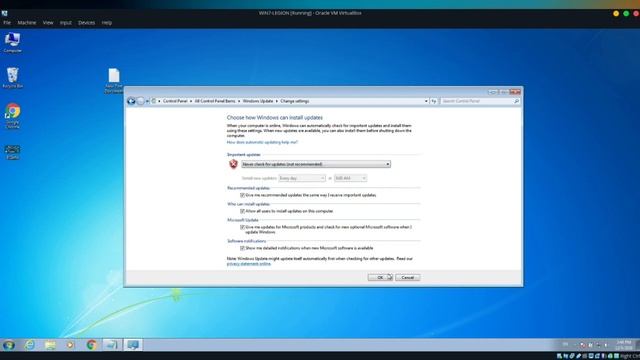Expand the recent pages arrow beside Forward

(x=147, y=101)
